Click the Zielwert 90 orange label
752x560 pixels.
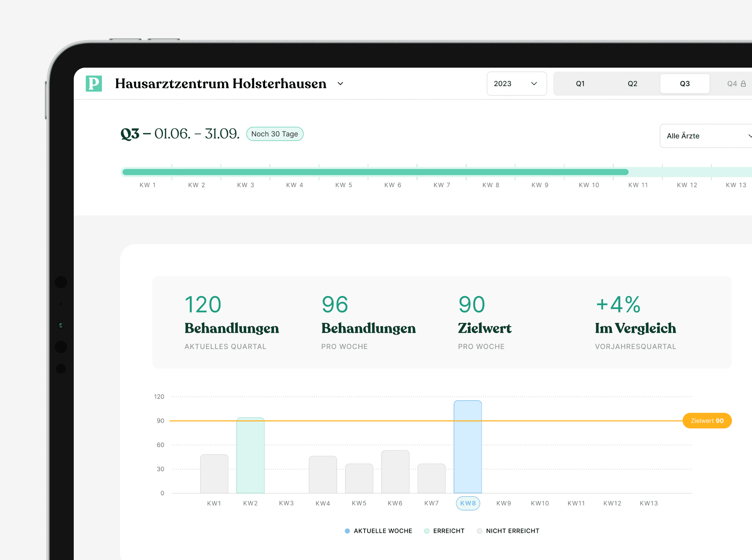pyautogui.click(x=707, y=421)
